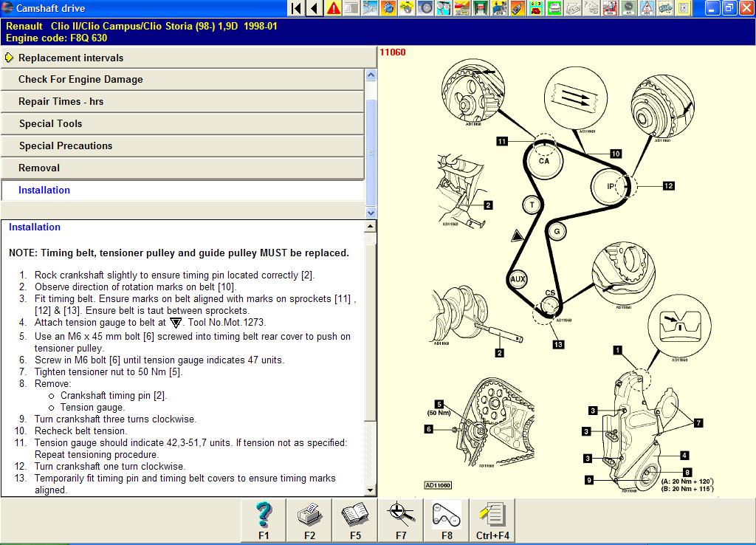This screenshot has width=756, height=545.
Task: Open the F5 open book button
Action: (355, 520)
